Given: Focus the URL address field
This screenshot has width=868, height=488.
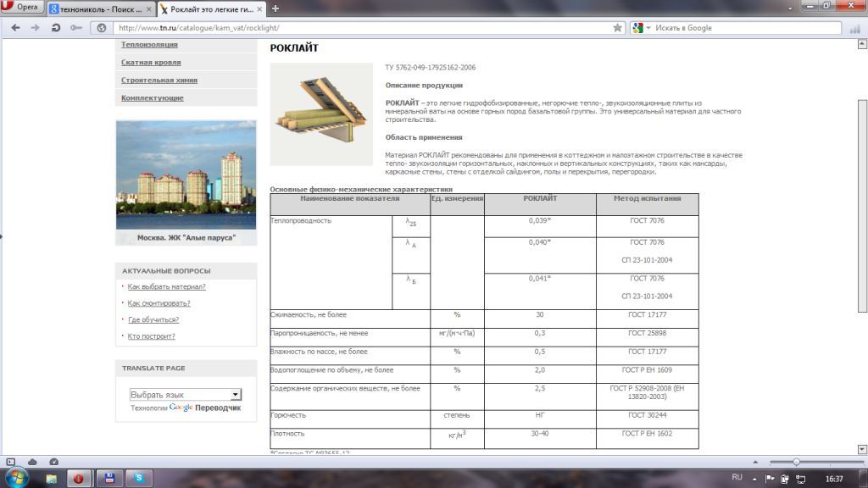Looking at the screenshot, I should point(356,27).
